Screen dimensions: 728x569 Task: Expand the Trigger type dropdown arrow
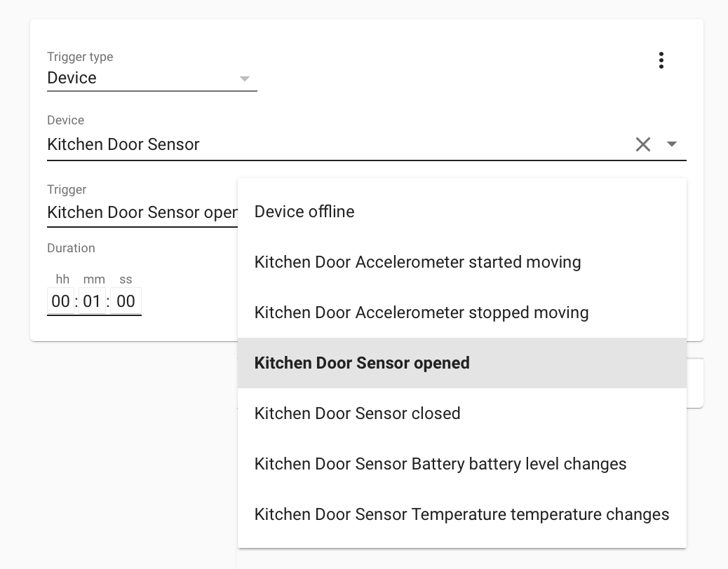tap(245, 78)
